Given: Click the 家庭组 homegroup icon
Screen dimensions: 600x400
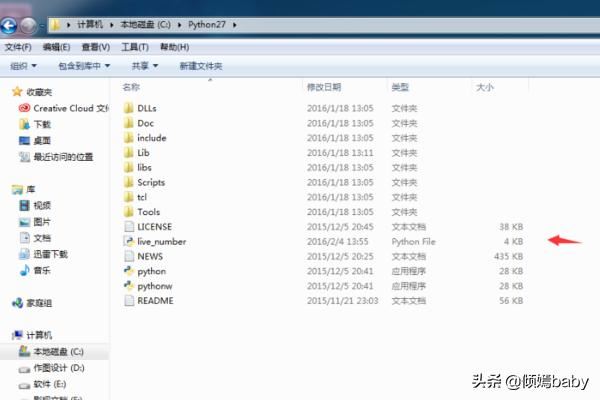Looking at the screenshot, I should click(17, 303).
